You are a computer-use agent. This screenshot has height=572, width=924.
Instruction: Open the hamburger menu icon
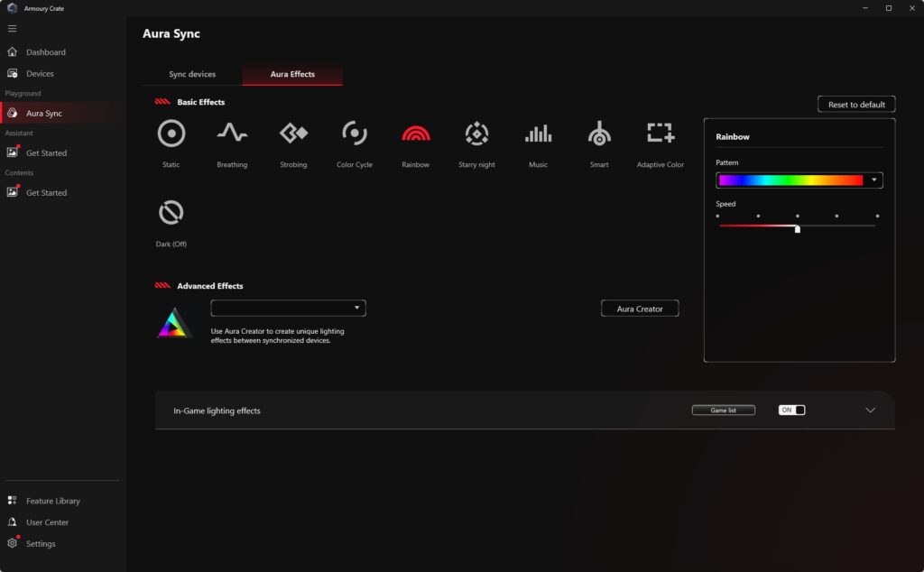point(12,28)
